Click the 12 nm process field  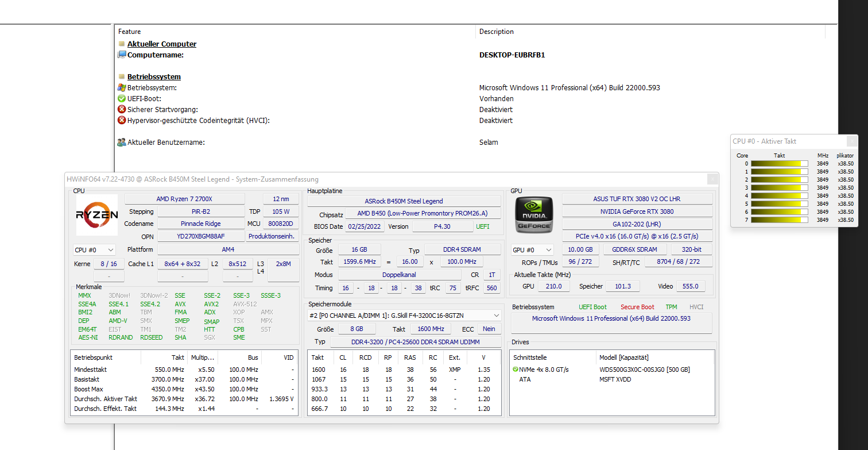click(x=281, y=199)
